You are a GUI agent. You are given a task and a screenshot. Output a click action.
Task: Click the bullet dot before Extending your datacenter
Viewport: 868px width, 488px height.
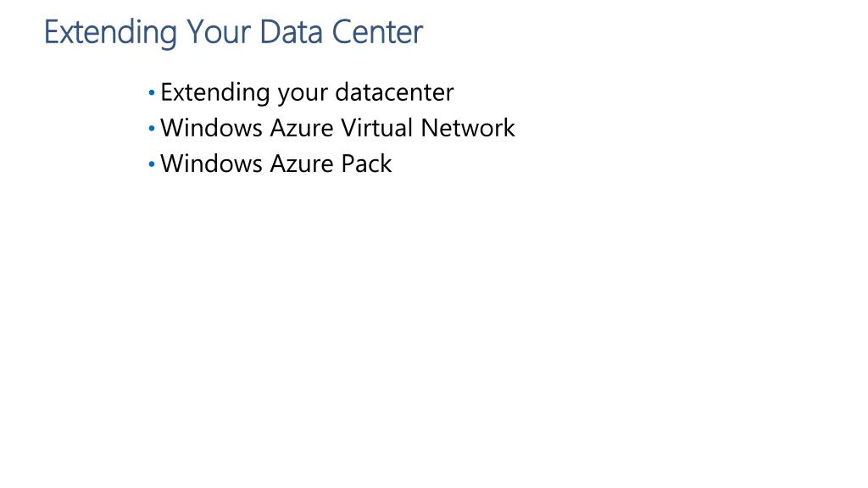pos(152,93)
